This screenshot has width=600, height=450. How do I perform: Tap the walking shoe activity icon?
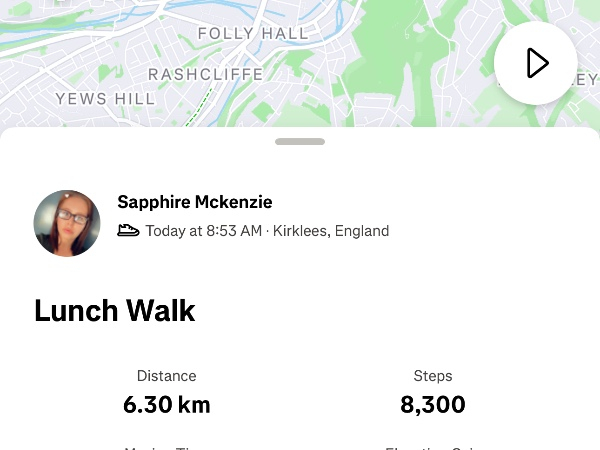pos(128,231)
